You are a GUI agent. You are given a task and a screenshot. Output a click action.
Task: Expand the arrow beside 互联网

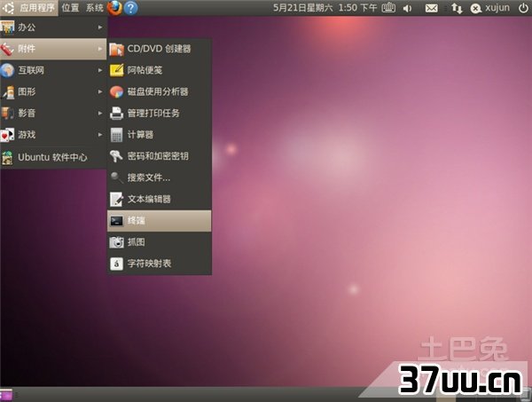[x=100, y=70]
